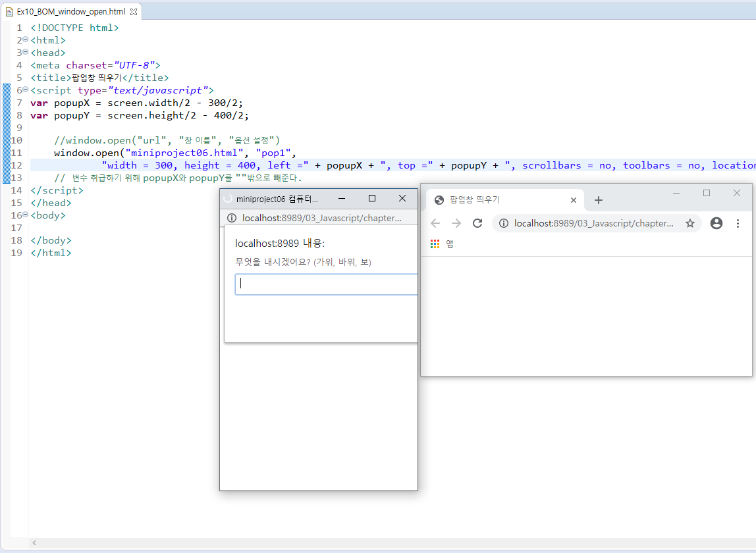The height and width of the screenshot is (553, 756).
Task: Click the charset "UTF-8" attribute value
Action: [x=134, y=65]
